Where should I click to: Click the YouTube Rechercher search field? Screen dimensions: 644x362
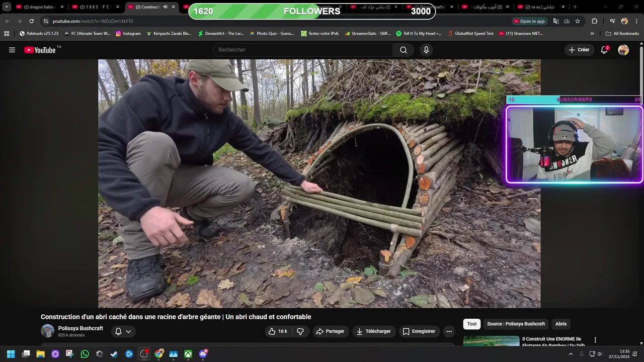[x=303, y=50]
